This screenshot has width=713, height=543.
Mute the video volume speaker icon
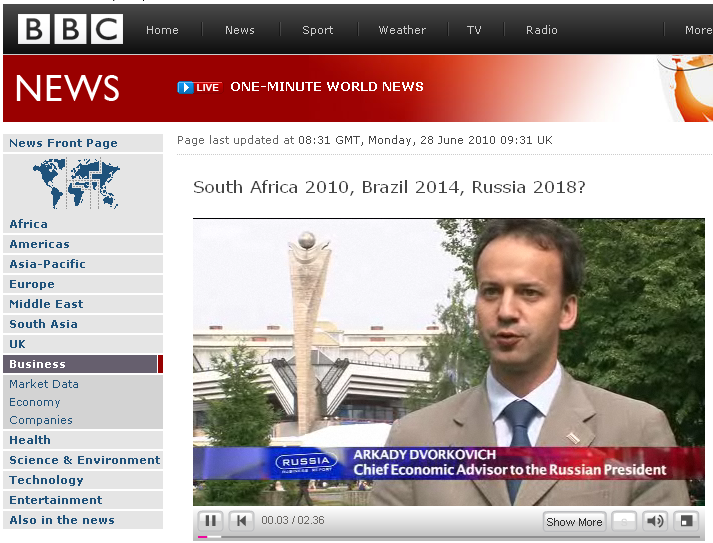(x=654, y=521)
